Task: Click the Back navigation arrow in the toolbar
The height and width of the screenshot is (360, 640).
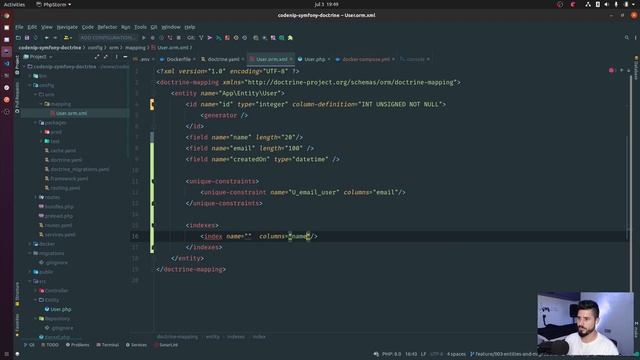Action: [47, 38]
